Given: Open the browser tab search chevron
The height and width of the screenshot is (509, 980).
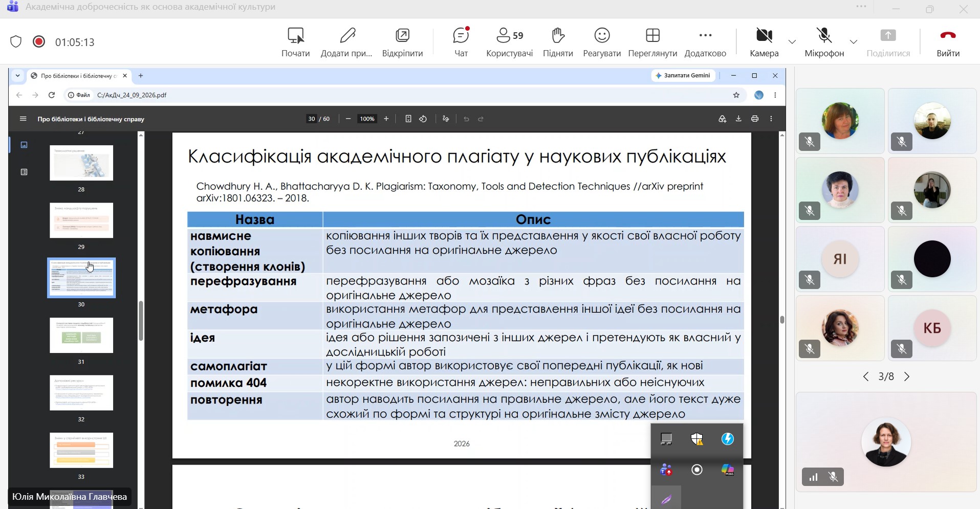Looking at the screenshot, I should point(18,76).
